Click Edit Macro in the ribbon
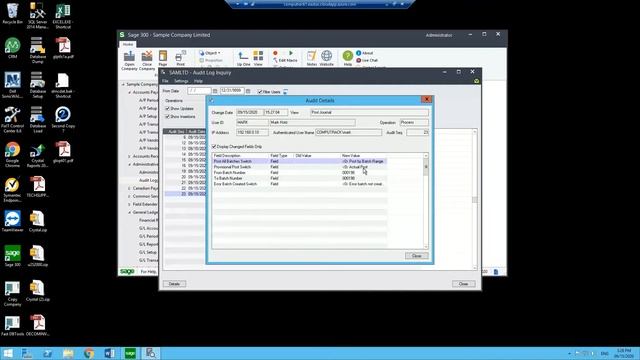Screen dimensions: 640x360 [285, 60]
